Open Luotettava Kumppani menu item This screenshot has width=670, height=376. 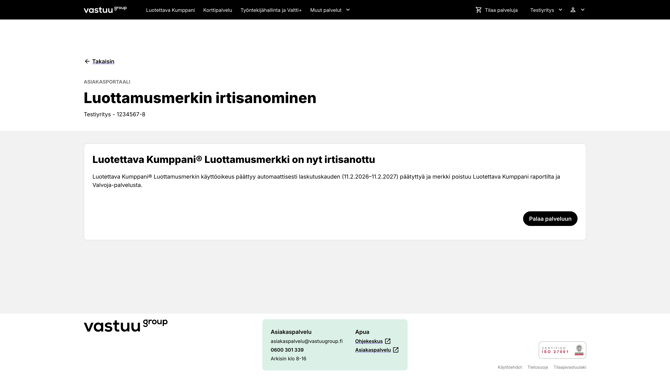[170, 10]
